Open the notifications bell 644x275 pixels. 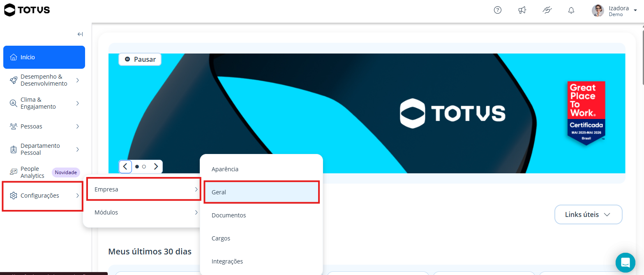[x=571, y=10]
